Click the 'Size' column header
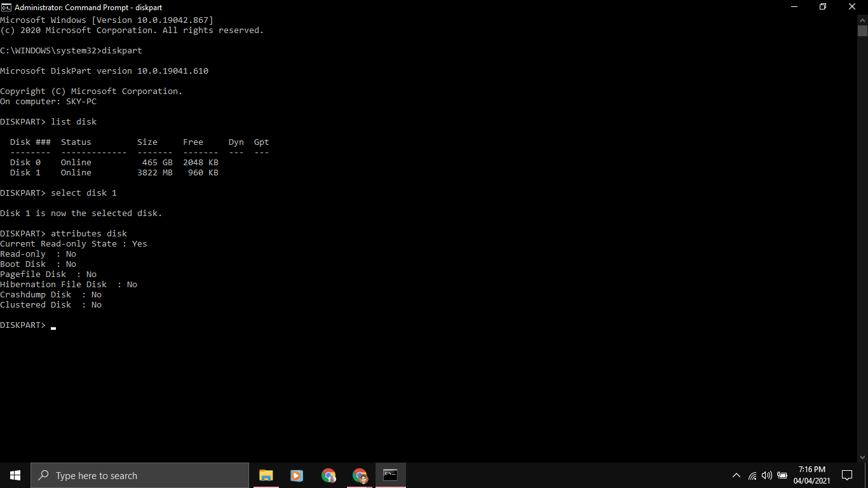Image resolution: width=868 pixels, height=488 pixels. click(147, 142)
